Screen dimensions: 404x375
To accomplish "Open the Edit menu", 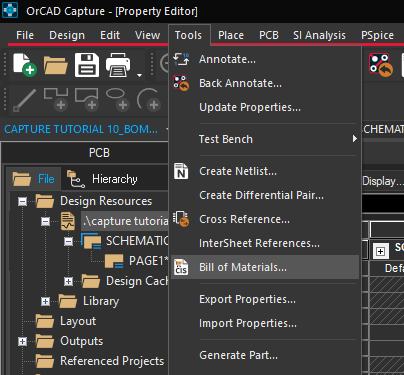I will click(110, 35).
